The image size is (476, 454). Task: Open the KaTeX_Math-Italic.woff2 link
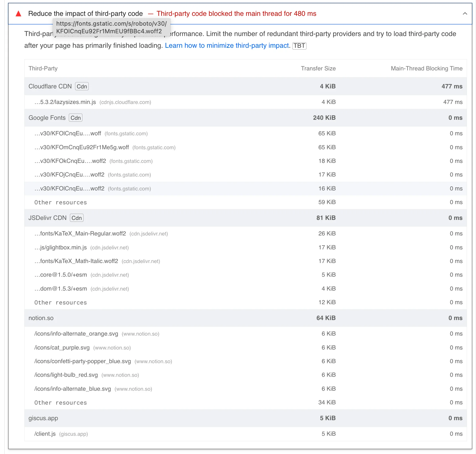pos(76,261)
